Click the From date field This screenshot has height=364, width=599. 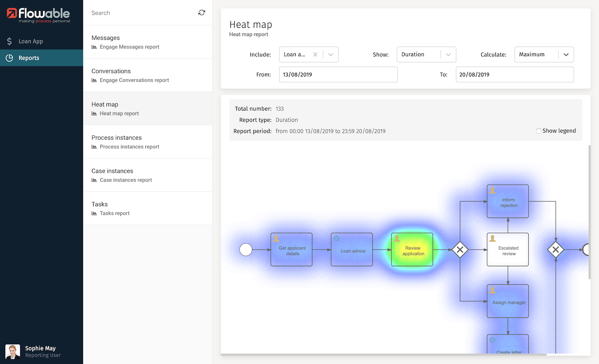click(338, 74)
